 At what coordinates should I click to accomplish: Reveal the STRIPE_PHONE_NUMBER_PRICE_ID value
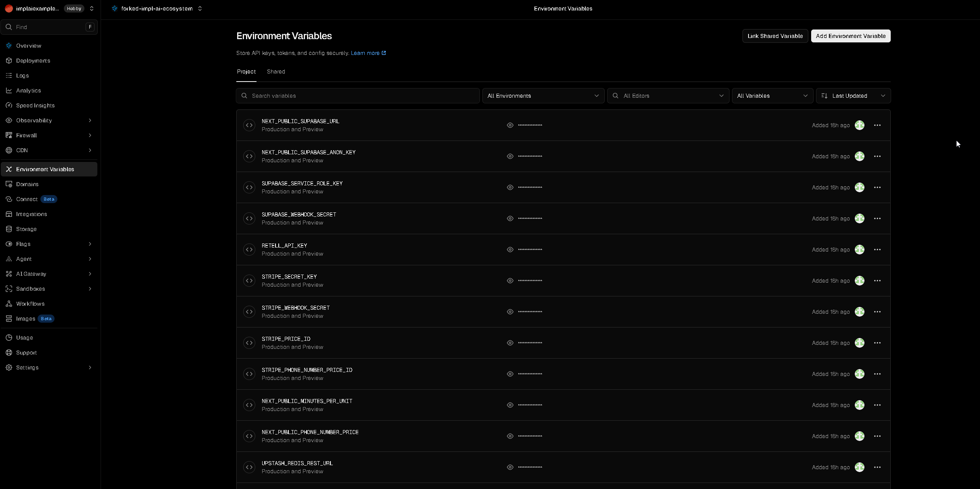[510, 374]
